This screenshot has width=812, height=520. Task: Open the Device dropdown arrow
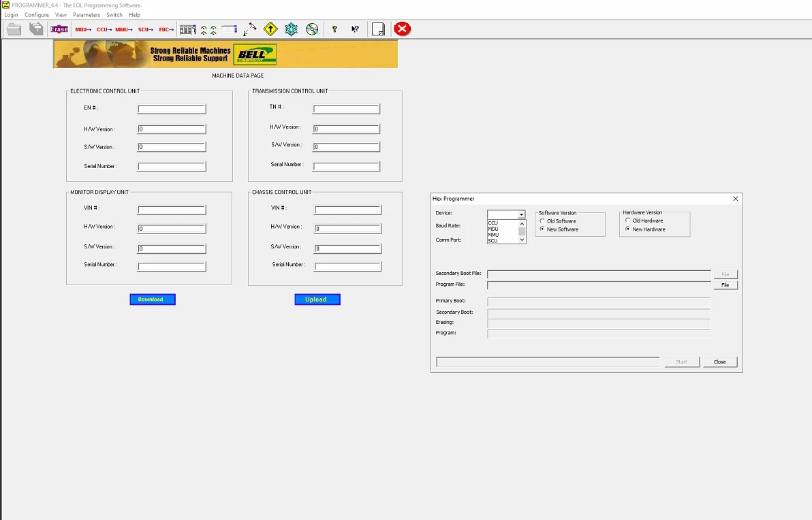pos(522,214)
